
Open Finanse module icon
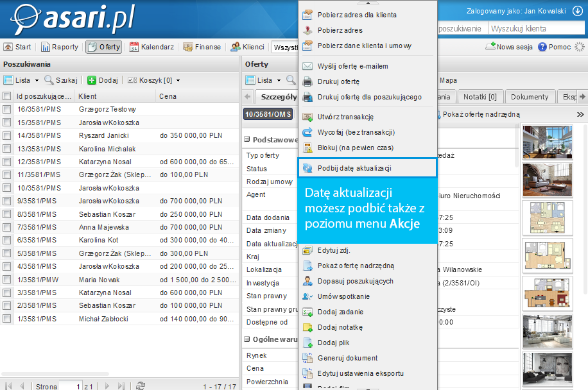pyautogui.click(x=188, y=47)
